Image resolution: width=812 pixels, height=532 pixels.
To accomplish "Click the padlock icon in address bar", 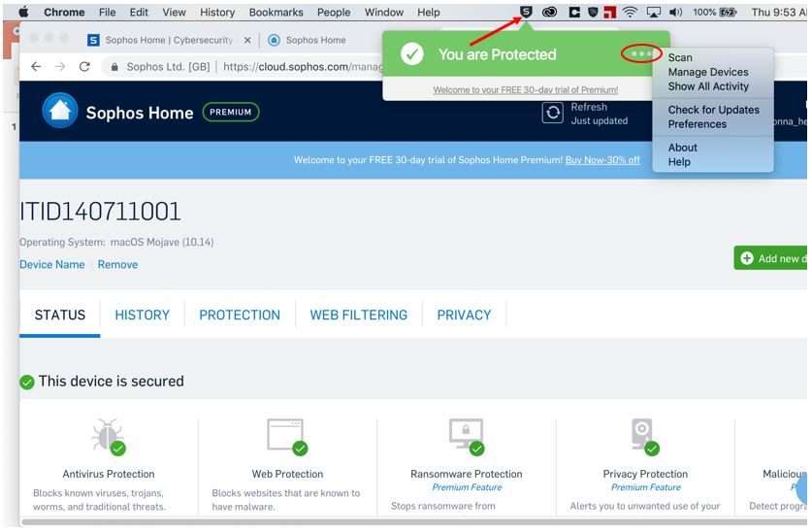I will tap(115, 67).
